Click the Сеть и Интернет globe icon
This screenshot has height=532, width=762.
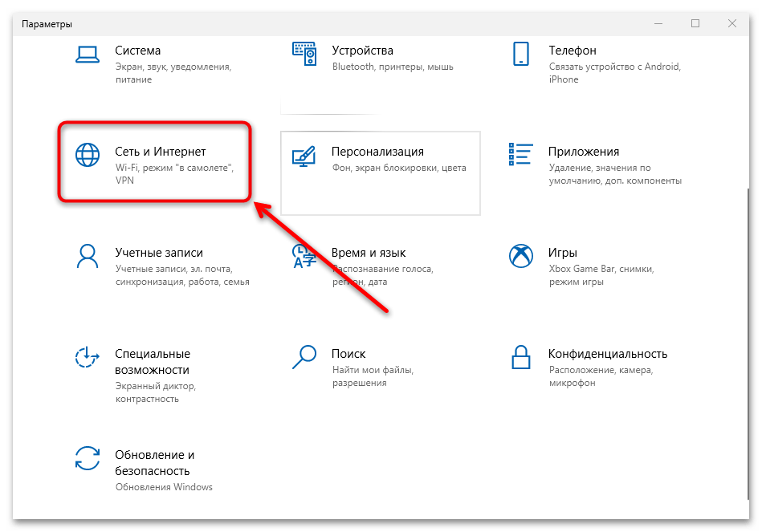click(x=86, y=155)
